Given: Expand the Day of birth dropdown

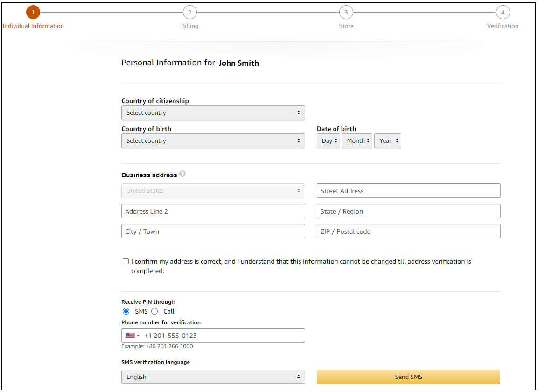Looking at the screenshot, I should (328, 141).
